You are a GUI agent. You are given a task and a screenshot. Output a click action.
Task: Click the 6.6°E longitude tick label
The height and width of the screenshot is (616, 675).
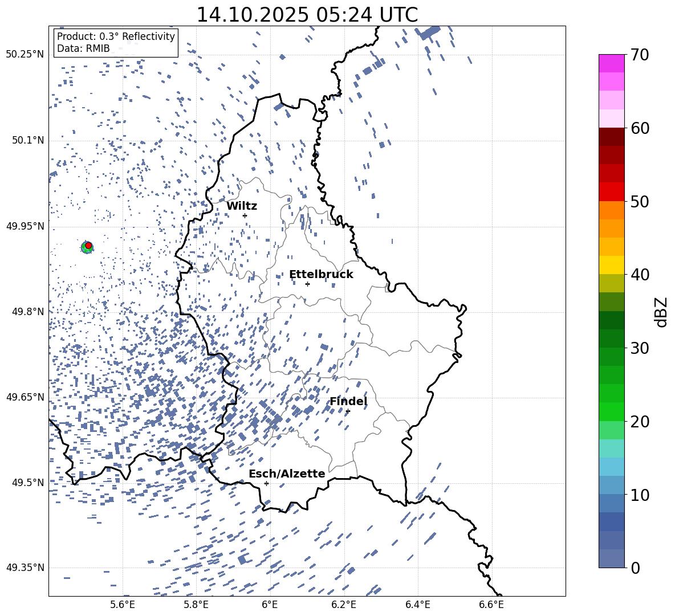pos(491,605)
